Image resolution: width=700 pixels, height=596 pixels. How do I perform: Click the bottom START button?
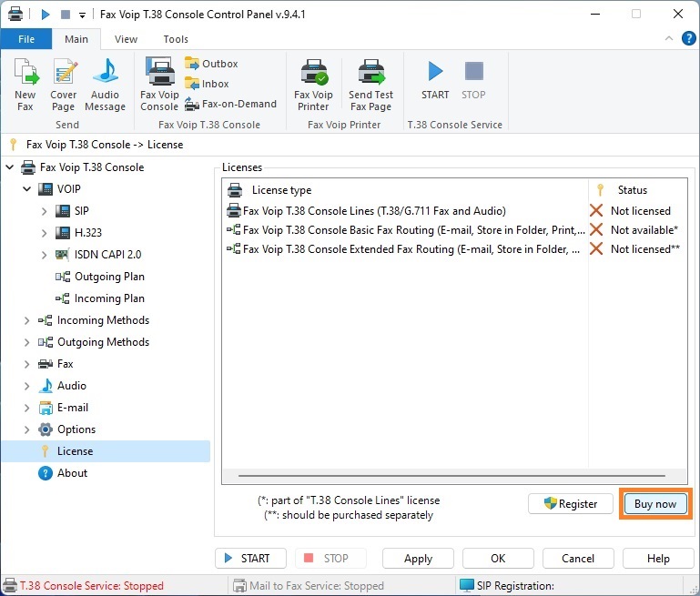[250, 558]
